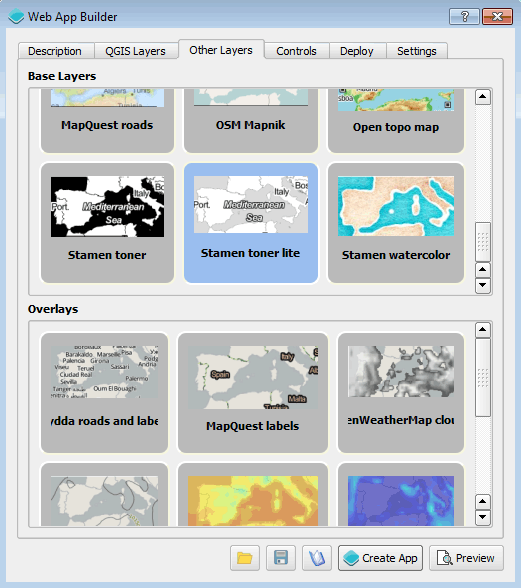Pick the Open topo map layer
This screenshot has width=521, height=588.
point(396,121)
